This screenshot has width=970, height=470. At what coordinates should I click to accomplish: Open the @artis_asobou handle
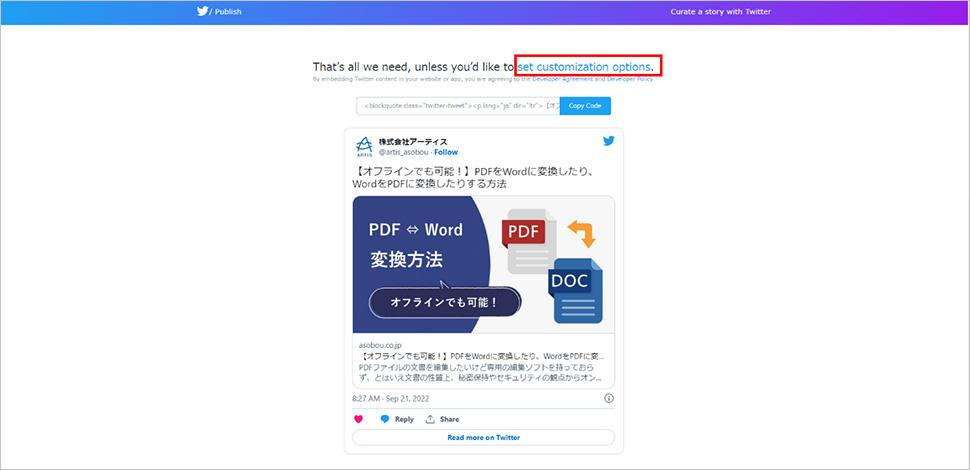point(404,152)
